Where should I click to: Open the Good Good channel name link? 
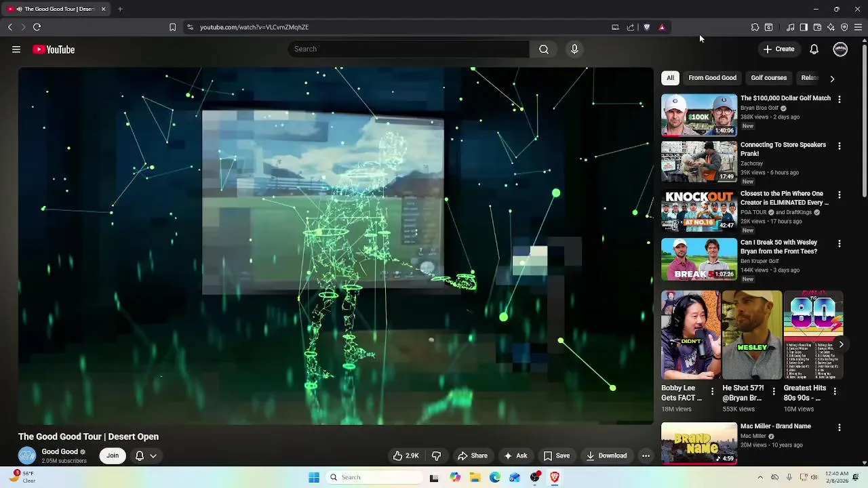click(x=60, y=451)
